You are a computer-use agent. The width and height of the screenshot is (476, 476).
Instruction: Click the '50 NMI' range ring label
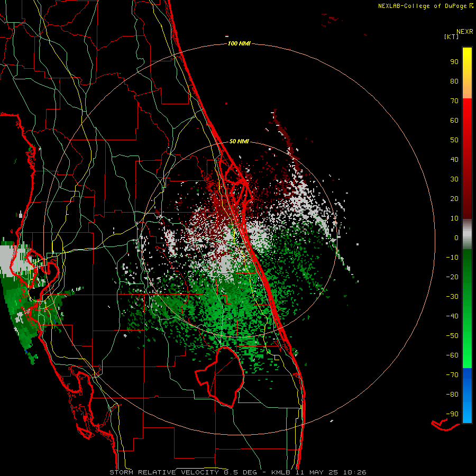pyautogui.click(x=239, y=141)
